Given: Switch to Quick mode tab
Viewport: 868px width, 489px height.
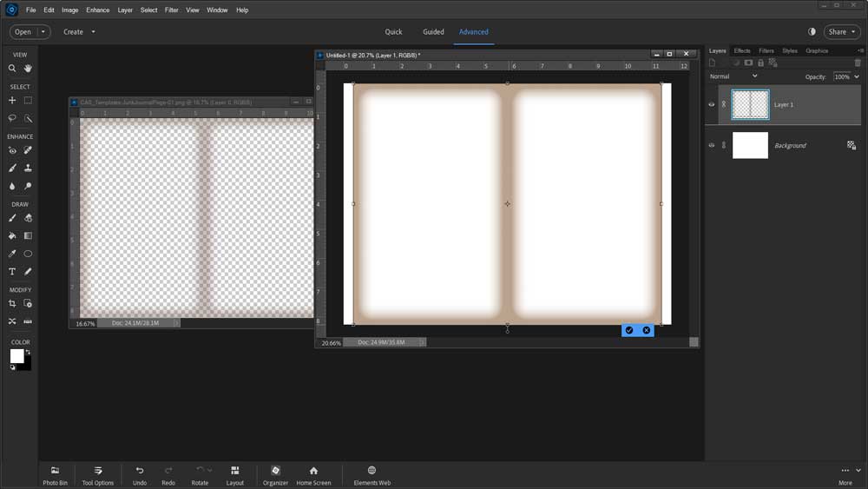Looking at the screenshot, I should tap(393, 31).
